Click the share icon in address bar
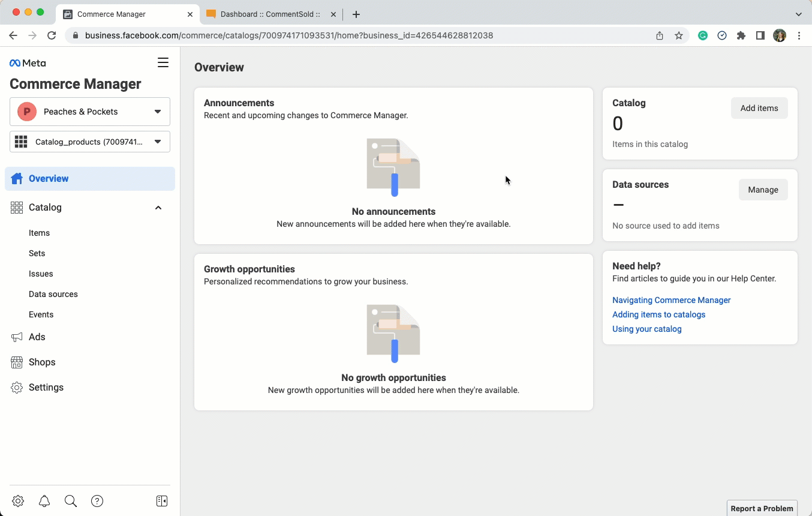Image resolution: width=812 pixels, height=516 pixels. (660, 35)
